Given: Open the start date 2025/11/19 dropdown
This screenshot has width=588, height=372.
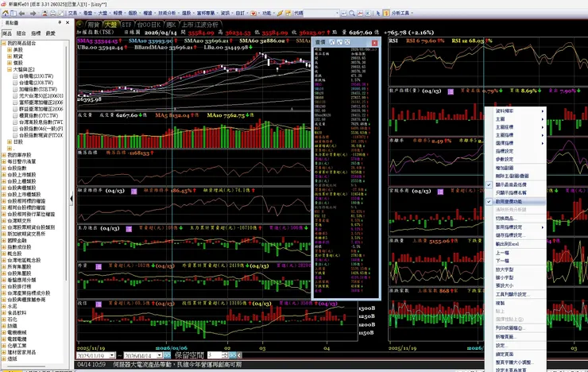Looking at the screenshot, I should (112, 355).
